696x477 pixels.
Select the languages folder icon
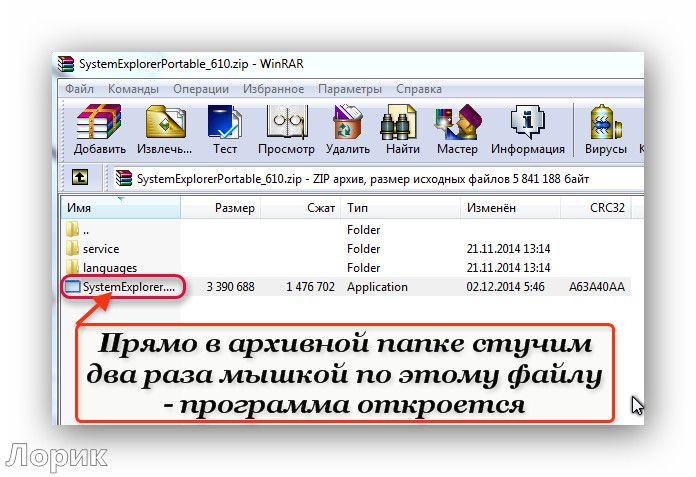click(x=72, y=267)
